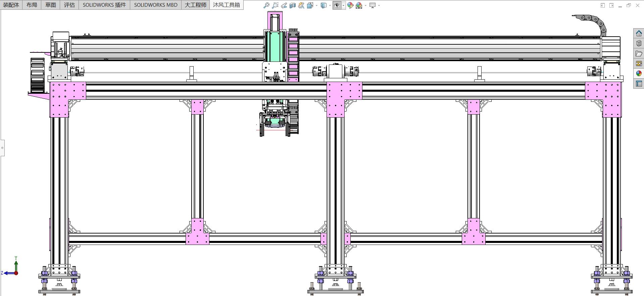Open the File Explorer folder task pane tab
Image resolution: width=644 pixels, height=296 pixels.
639,53
